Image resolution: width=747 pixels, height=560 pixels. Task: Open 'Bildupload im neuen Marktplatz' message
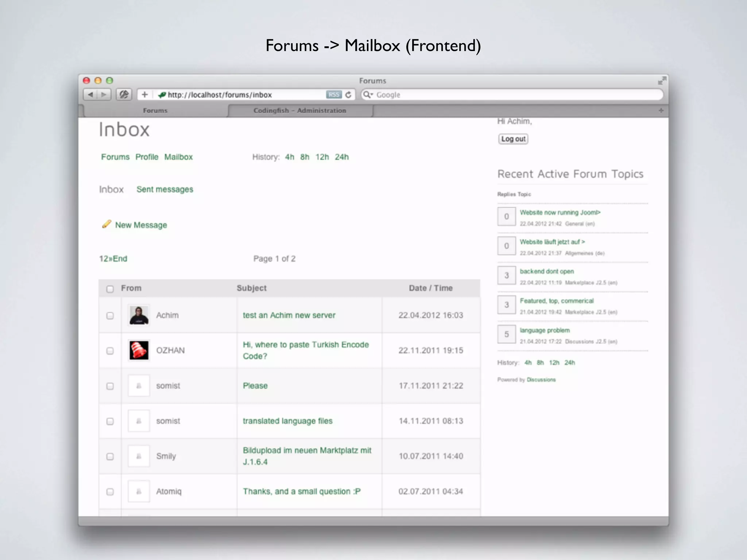(x=307, y=456)
